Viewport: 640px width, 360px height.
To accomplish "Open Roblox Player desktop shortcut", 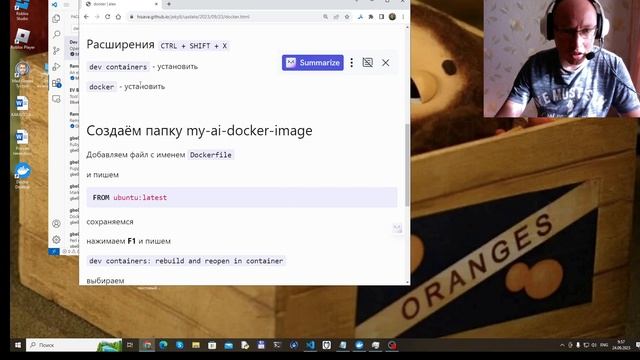I will tap(22, 39).
